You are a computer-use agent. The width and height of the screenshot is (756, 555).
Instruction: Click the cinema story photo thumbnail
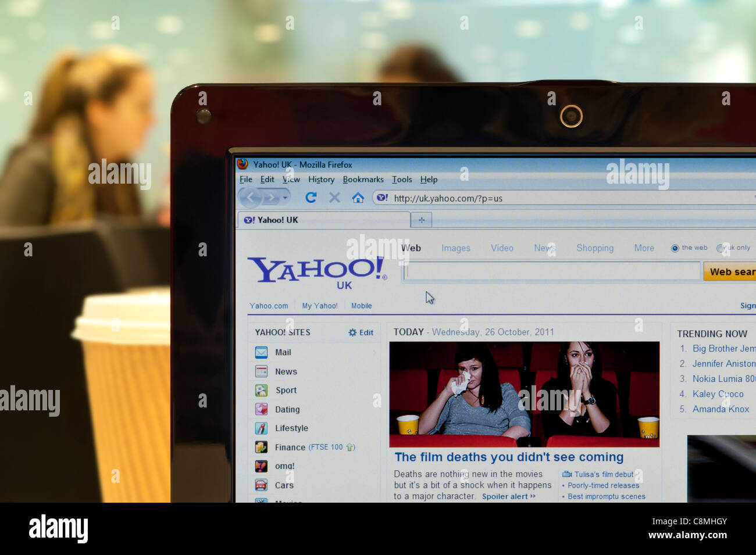click(x=524, y=394)
